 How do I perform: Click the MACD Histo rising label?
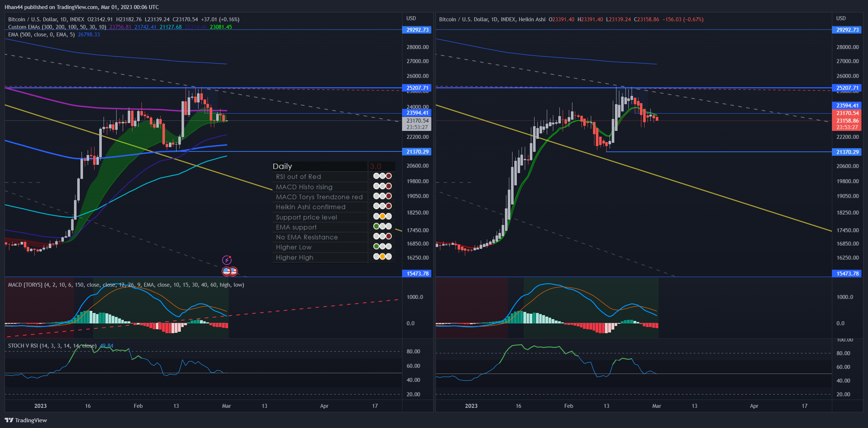tap(304, 187)
